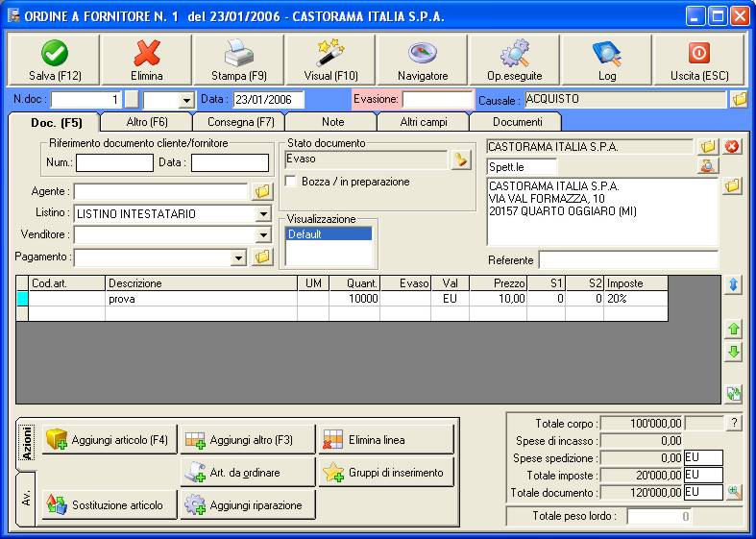Click blue up-down arrows icon beside grid
The width and height of the screenshot is (756, 539).
pos(733,285)
